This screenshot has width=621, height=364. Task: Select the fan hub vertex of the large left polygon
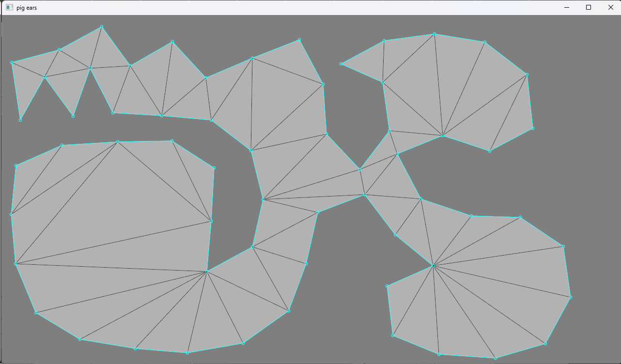[207, 272]
